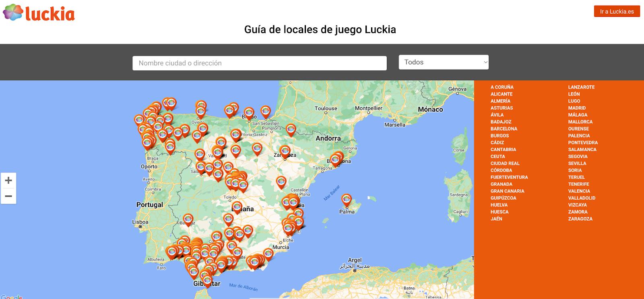Screen dimensions: 644x299
Task: Open the VALENCIA province link
Action: pyautogui.click(x=579, y=191)
